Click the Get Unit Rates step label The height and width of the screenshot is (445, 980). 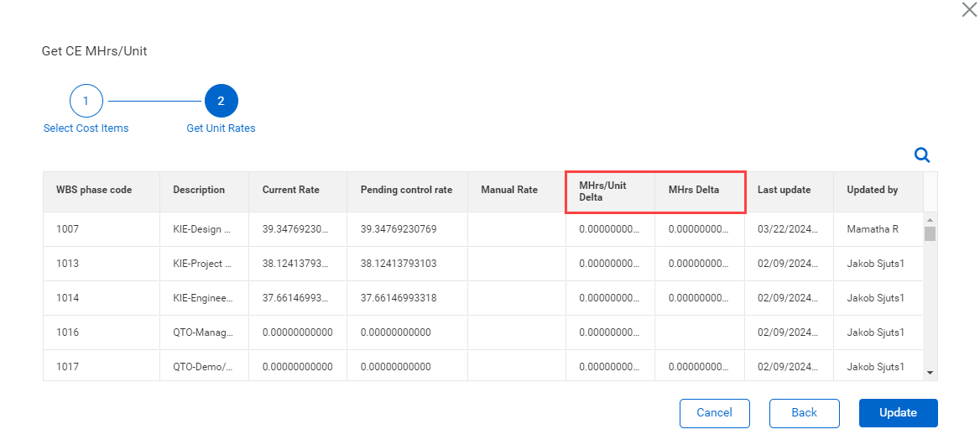[x=221, y=128]
